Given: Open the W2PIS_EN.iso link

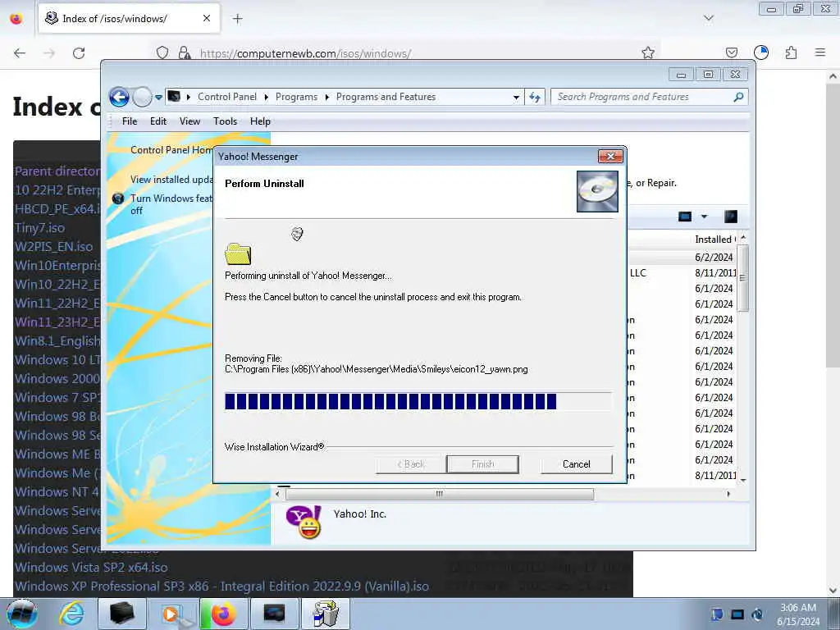Looking at the screenshot, I should click(53, 246).
